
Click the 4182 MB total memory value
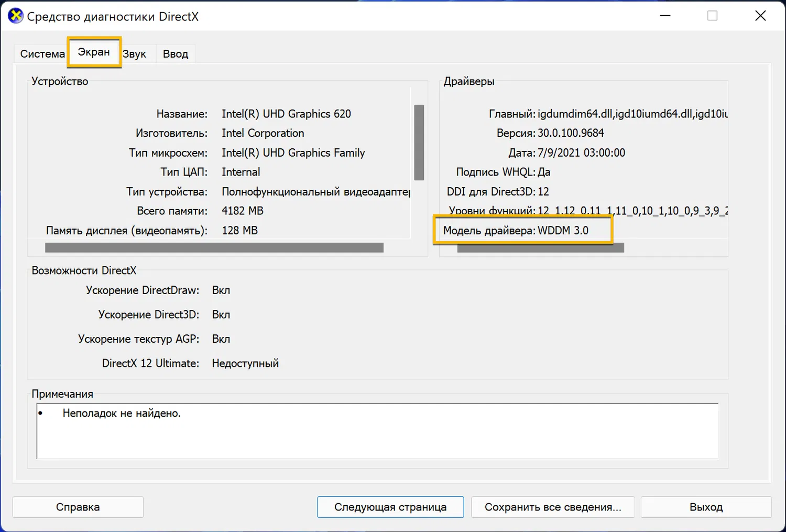[x=243, y=211]
